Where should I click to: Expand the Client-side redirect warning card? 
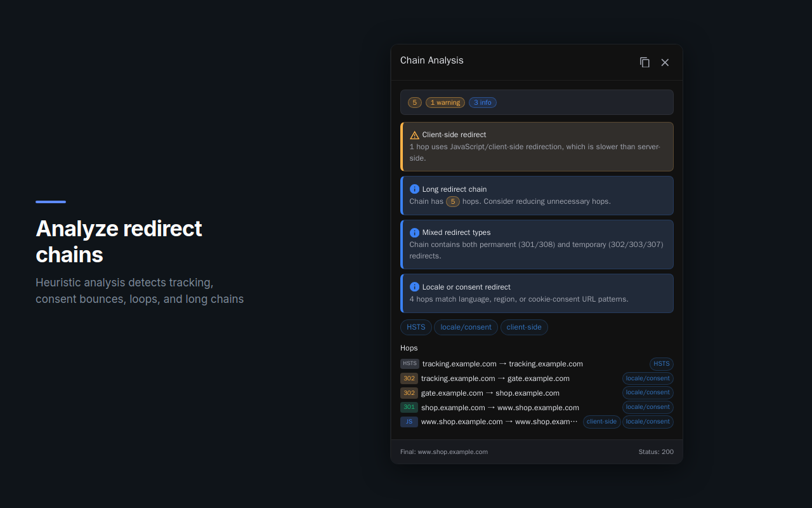[x=537, y=147]
